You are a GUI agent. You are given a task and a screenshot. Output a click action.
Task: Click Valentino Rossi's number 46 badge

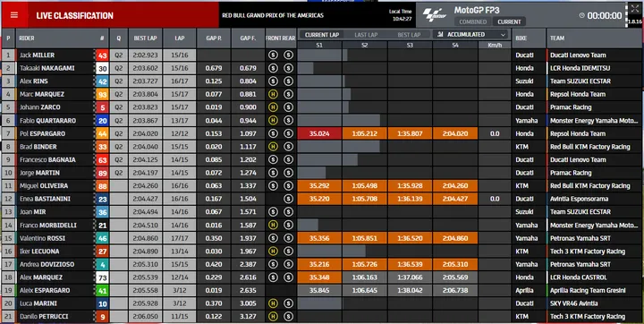(102, 238)
